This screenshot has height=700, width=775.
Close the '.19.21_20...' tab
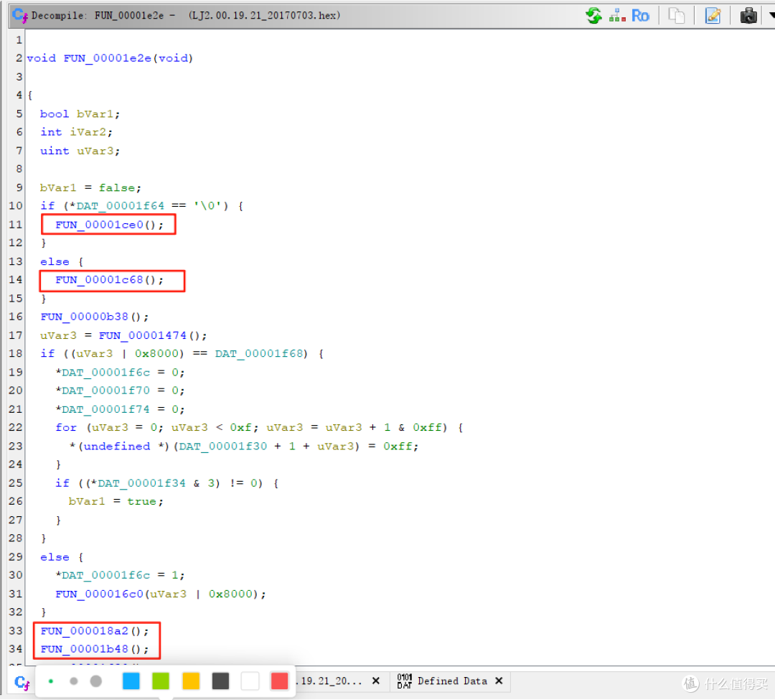(375, 681)
